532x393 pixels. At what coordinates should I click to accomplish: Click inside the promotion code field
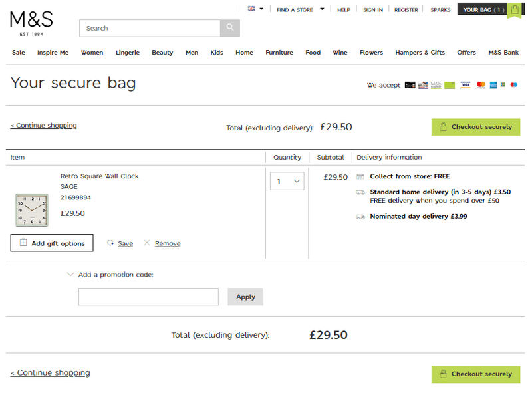[x=148, y=297]
